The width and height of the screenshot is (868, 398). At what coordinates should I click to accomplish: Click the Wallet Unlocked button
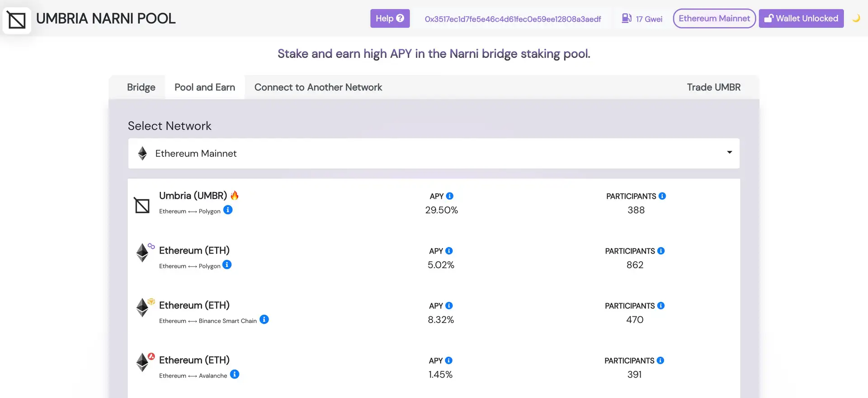(801, 19)
